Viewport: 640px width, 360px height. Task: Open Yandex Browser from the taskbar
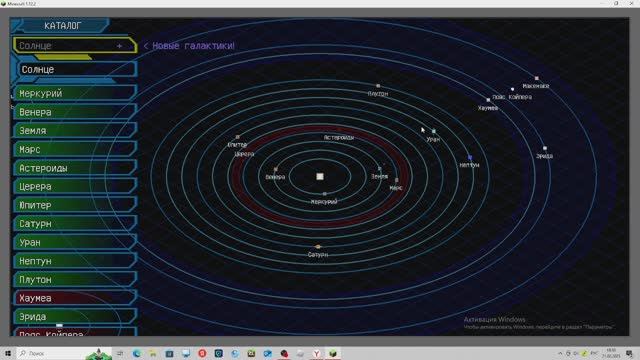tap(316, 353)
